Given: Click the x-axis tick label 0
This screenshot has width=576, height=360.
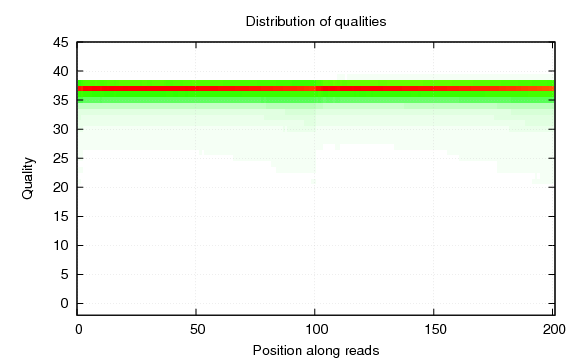Looking at the screenshot, I should 79,330.
